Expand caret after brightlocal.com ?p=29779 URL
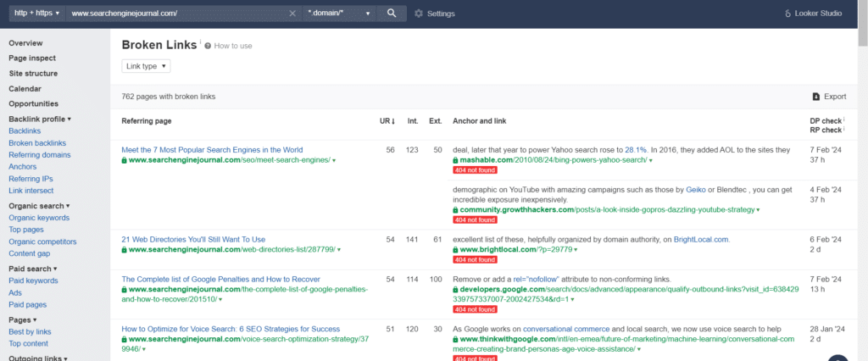 [x=576, y=250]
